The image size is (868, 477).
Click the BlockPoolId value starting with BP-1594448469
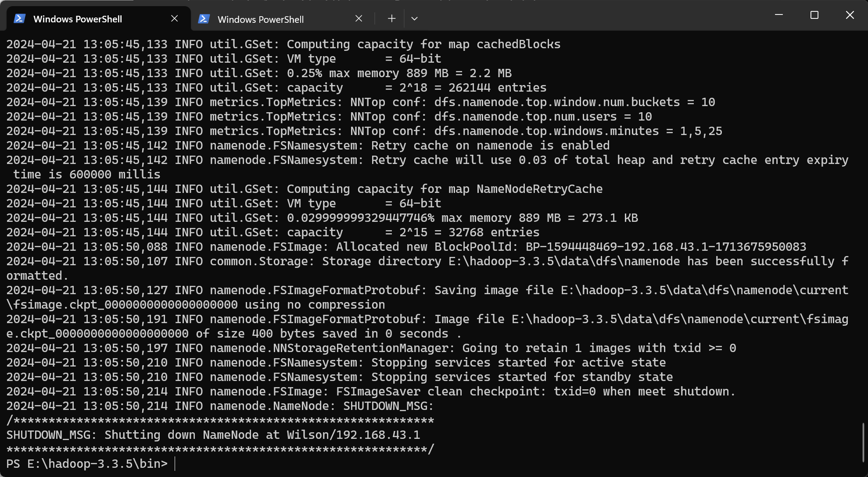[666, 247]
